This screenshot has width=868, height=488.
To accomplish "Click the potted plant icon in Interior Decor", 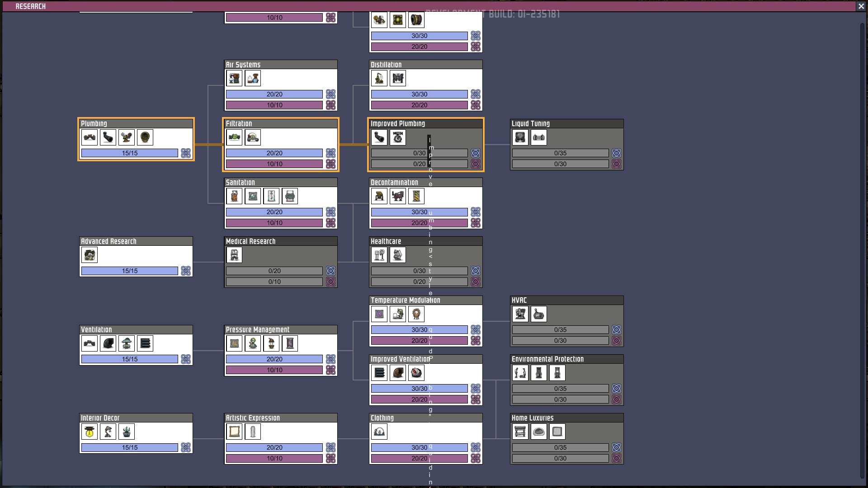I will coord(127,432).
